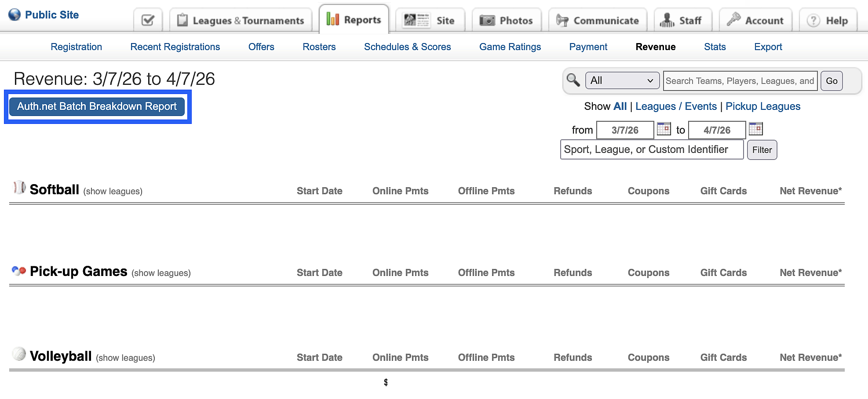Click the newspaper icon on Site tab
The width and height of the screenshot is (868, 399).
click(416, 20)
